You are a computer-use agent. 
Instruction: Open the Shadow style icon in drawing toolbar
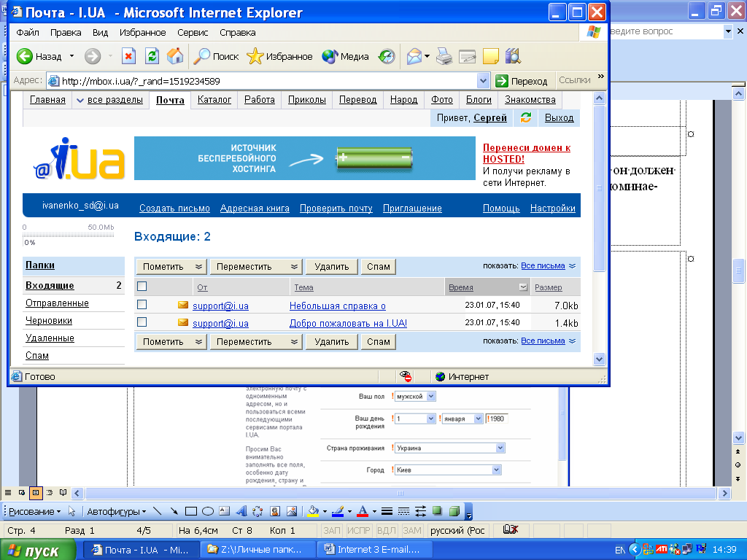(x=437, y=511)
